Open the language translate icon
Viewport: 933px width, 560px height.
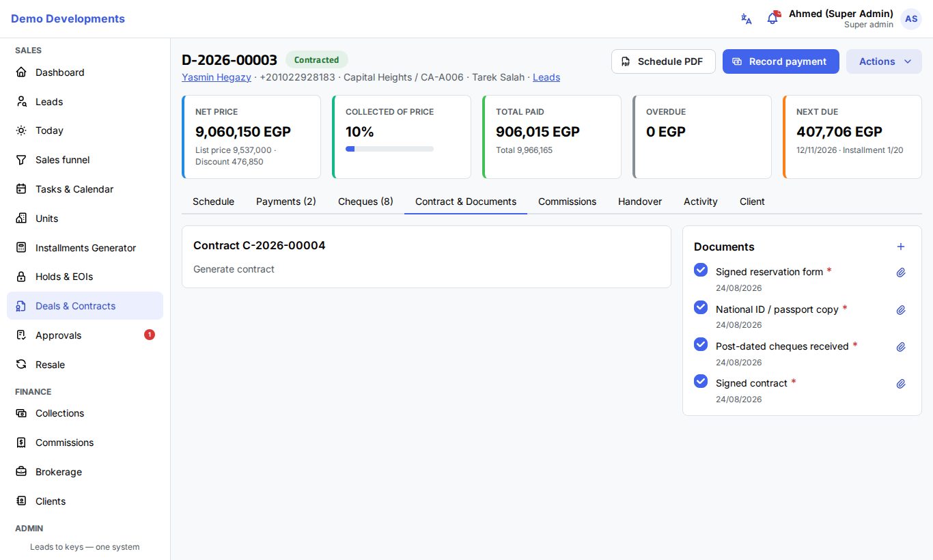747,19
